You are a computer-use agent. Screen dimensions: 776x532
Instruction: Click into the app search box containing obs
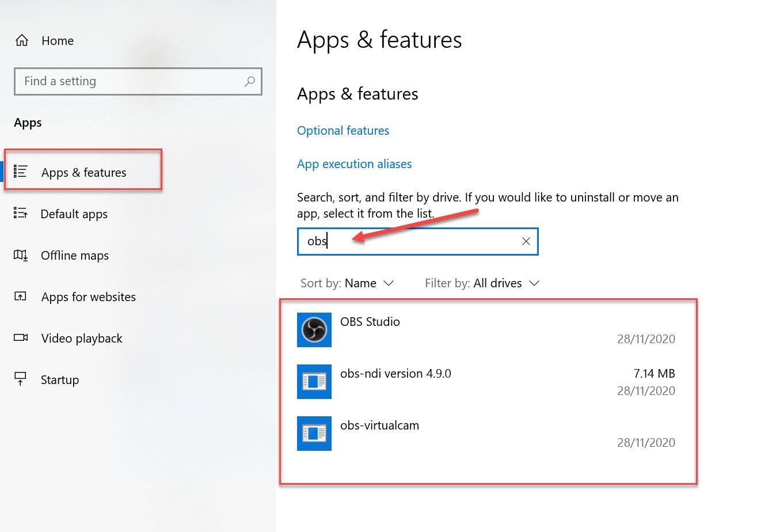[418, 241]
